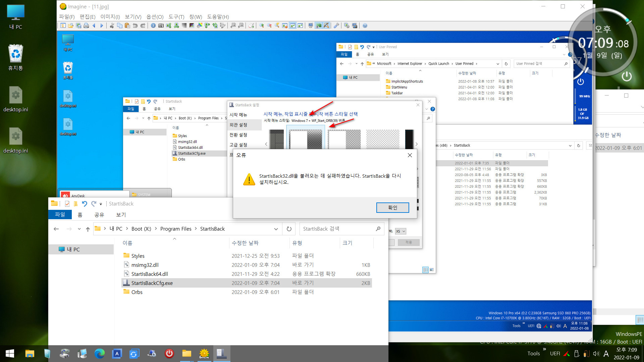Open the 도구(T) menu in Imagine

pyautogui.click(x=176, y=17)
